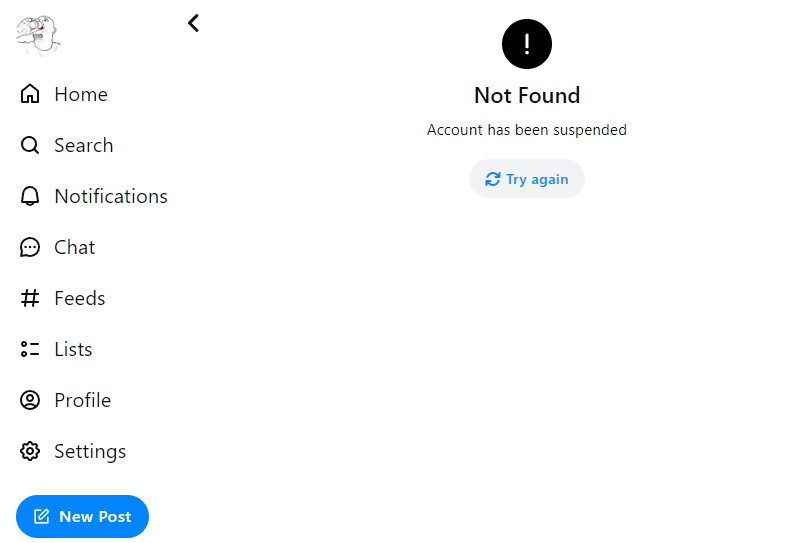Open the account avatar picture
Image resolution: width=810 pixels, height=543 pixels.
point(38,35)
